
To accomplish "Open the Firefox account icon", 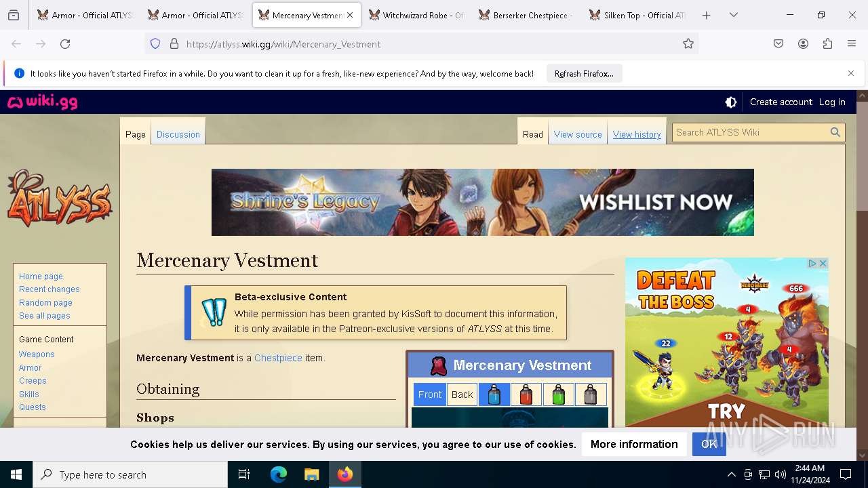I will [x=803, y=44].
